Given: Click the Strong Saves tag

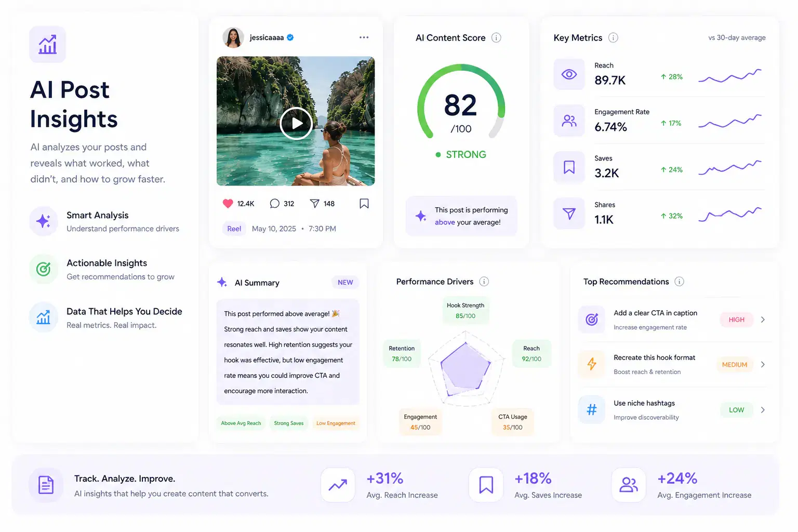Looking at the screenshot, I should pos(289,423).
